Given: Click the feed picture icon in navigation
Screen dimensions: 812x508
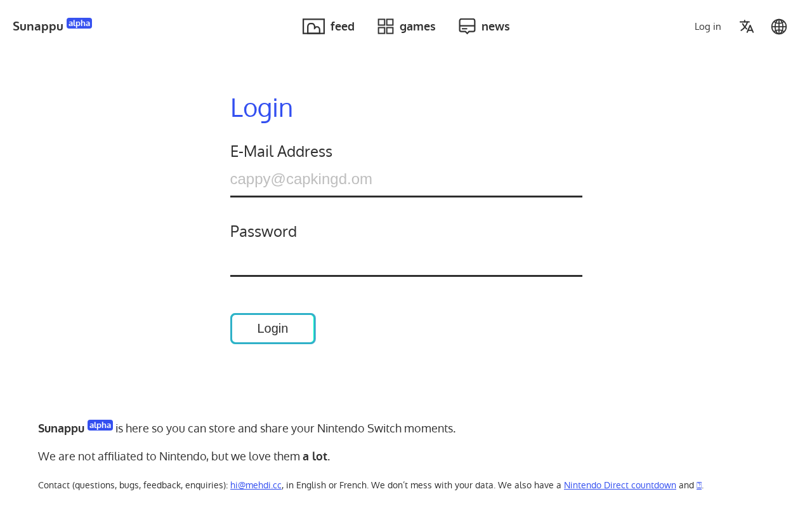Looking at the screenshot, I should click(313, 27).
